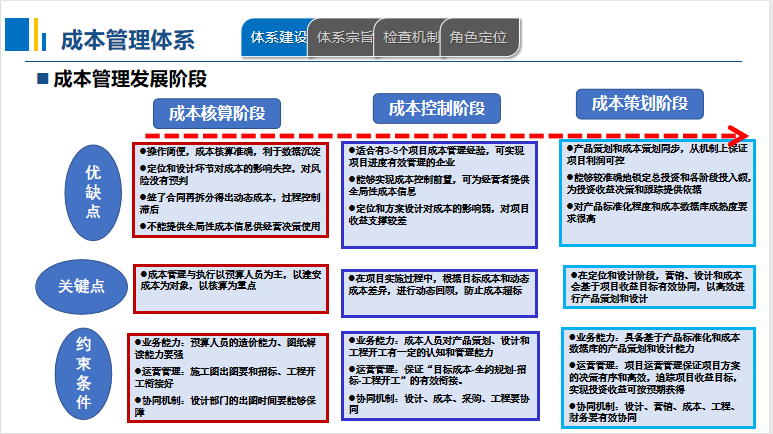
Task: Select the 关键点 oval label
Action: (x=81, y=287)
